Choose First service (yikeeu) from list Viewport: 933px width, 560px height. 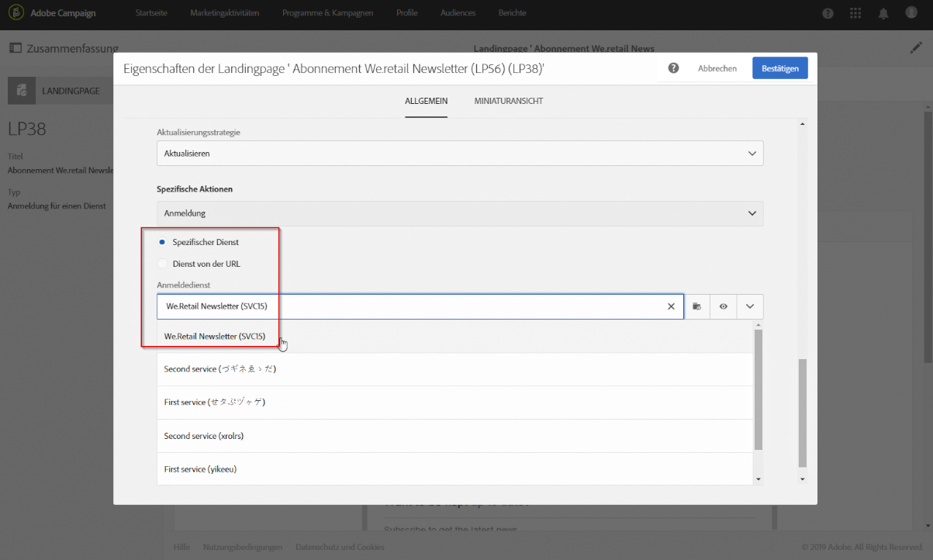tap(454, 469)
